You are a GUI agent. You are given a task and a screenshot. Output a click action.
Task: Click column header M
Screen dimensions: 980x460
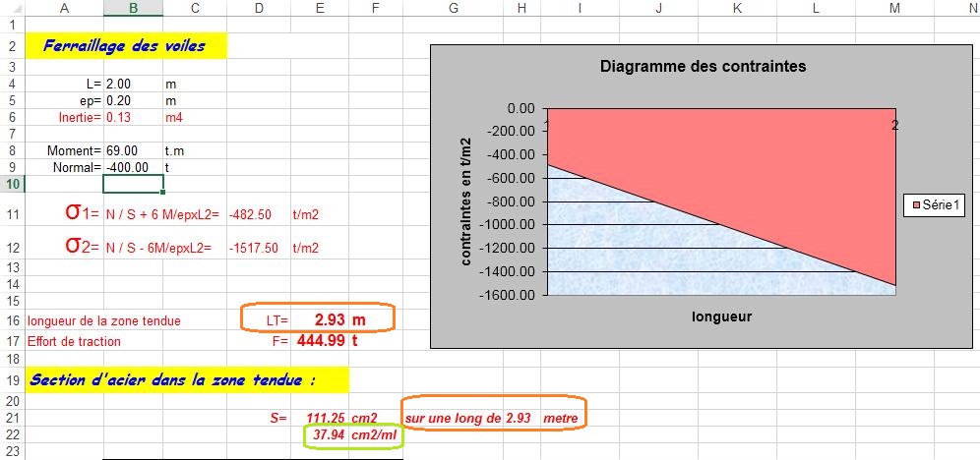(894, 8)
